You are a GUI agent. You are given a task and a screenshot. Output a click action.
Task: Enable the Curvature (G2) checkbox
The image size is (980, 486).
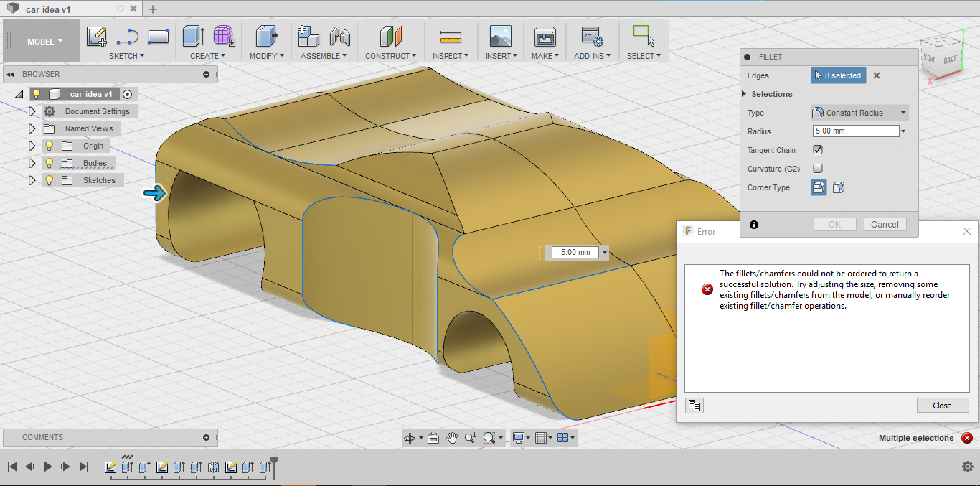pos(817,169)
